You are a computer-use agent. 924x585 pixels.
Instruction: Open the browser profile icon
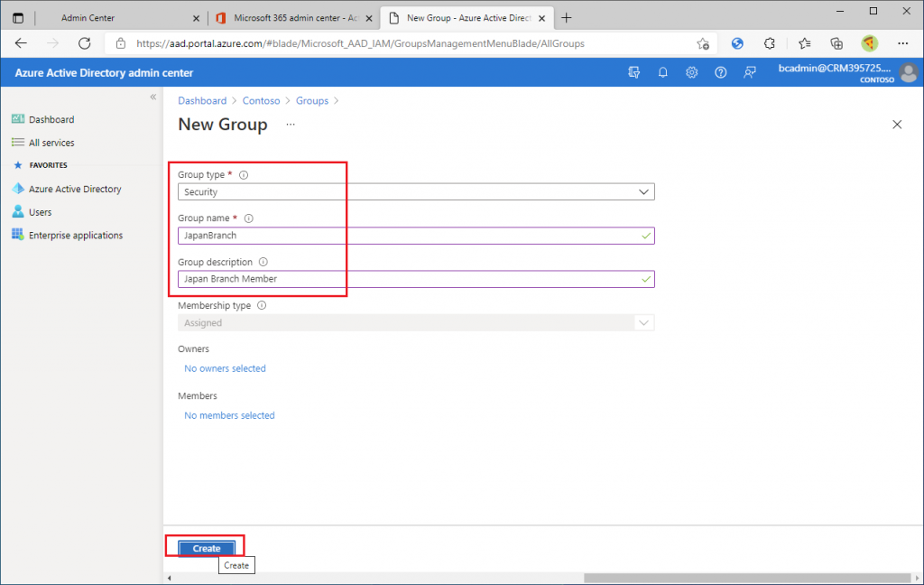pos(869,43)
